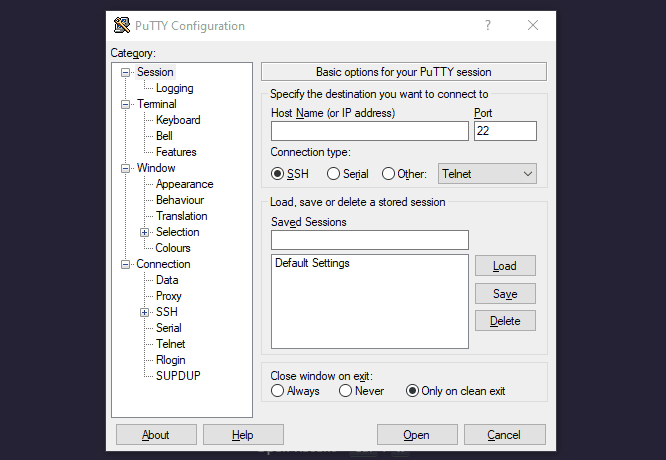Open the Data category
This screenshot has height=460, width=666.
tap(167, 280)
